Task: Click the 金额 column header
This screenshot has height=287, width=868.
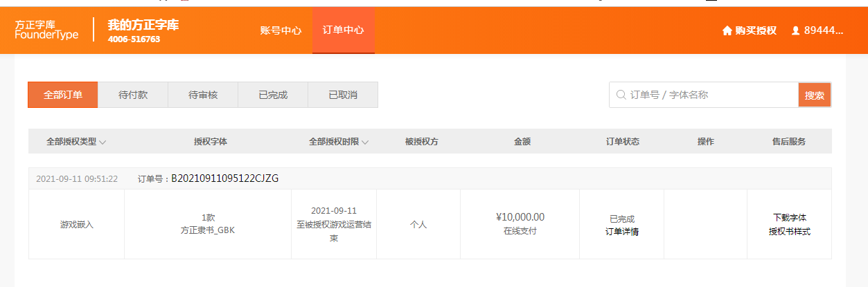Action: tap(522, 141)
